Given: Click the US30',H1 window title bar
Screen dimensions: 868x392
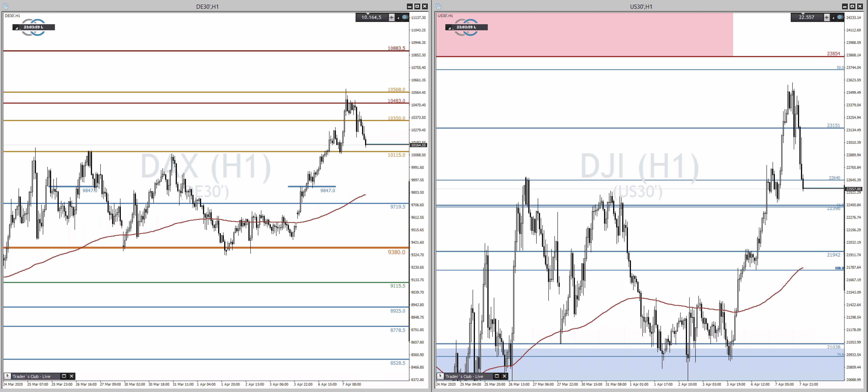Looking at the screenshot, I should tap(641, 6).
